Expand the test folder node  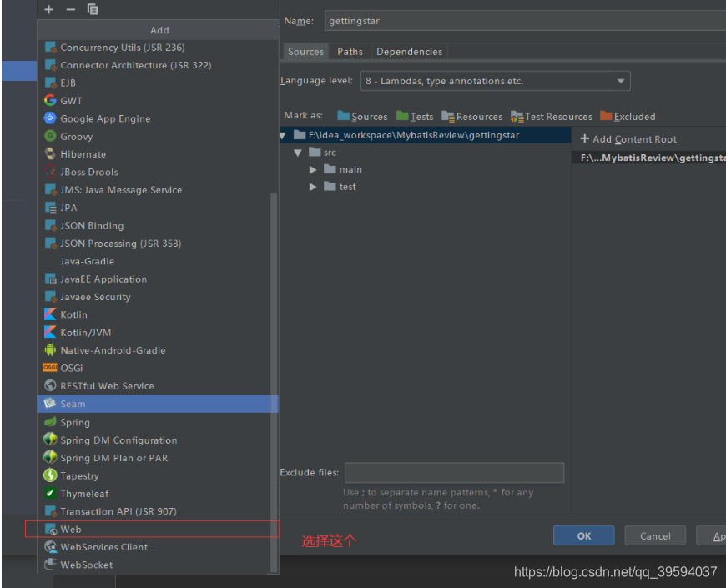click(x=313, y=187)
